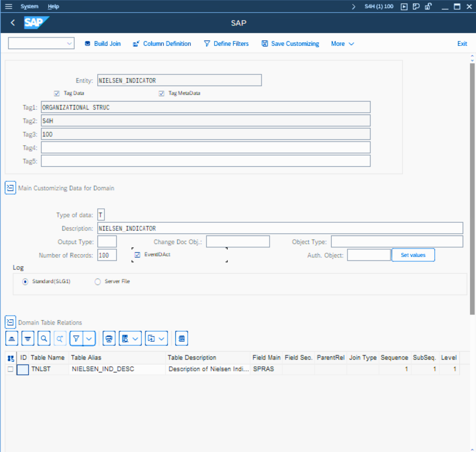Select the Server File radio button

click(97, 281)
